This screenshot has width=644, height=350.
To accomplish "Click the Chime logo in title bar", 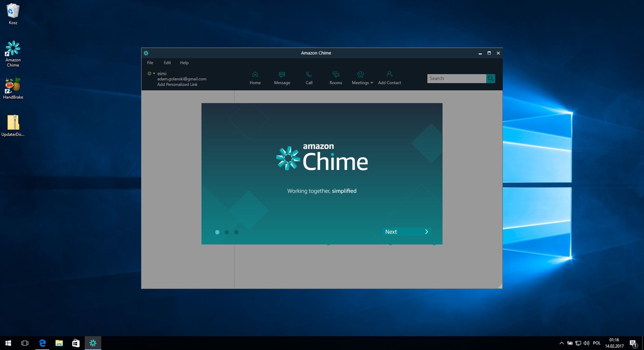I will pos(146,53).
